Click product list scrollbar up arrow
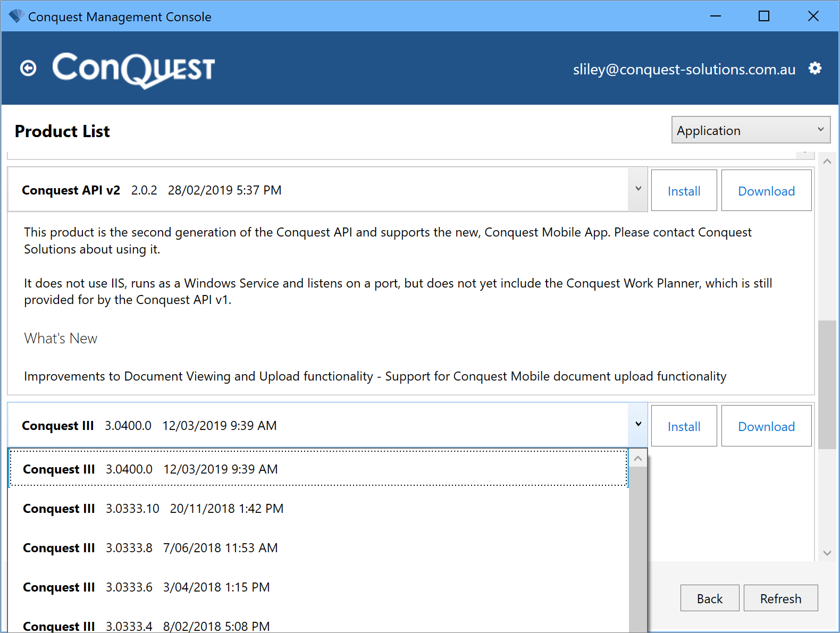 point(827,162)
